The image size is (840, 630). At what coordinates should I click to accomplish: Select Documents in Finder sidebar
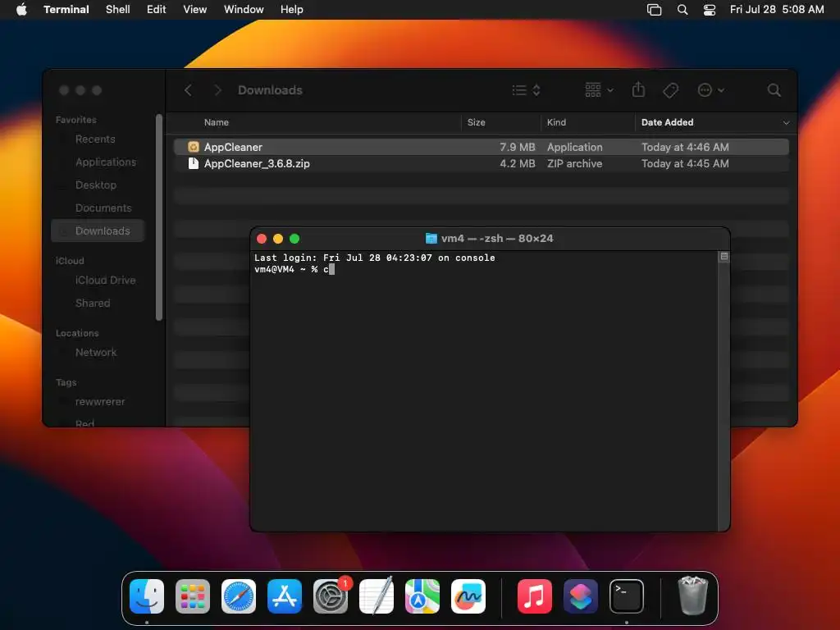click(98, 208)
